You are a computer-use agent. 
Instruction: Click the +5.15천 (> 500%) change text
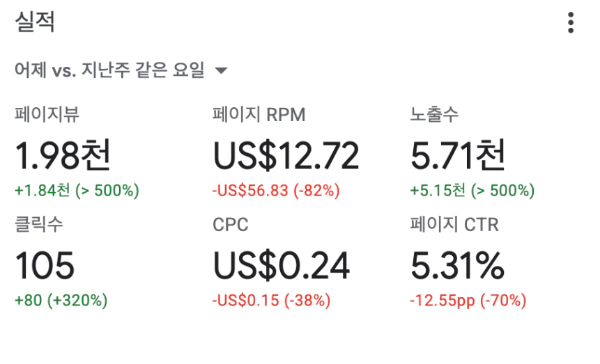[x=472, y=191]
